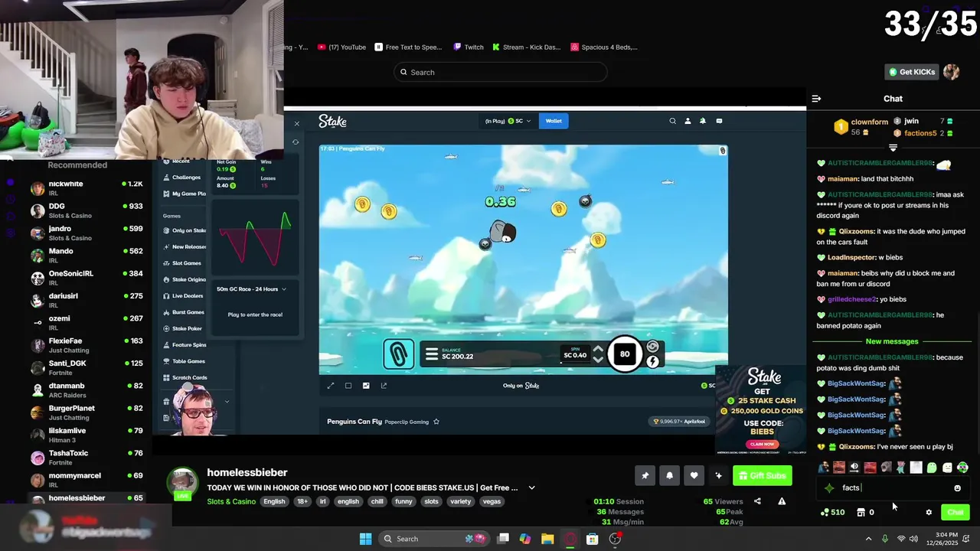Screen dimensions: 980x551
Task: Open the YouTube bookmark
Action: [x=341, y=47]
